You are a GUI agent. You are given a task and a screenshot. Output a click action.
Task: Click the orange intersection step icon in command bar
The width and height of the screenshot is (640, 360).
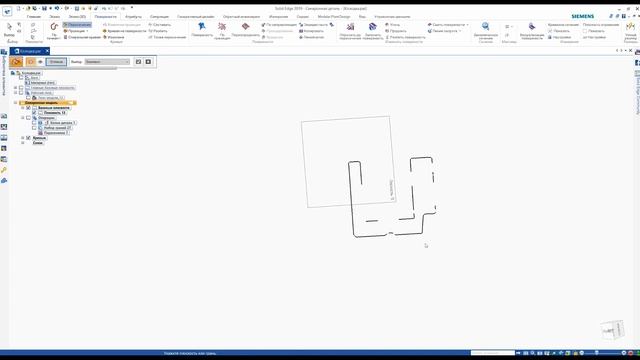[16, 62]
